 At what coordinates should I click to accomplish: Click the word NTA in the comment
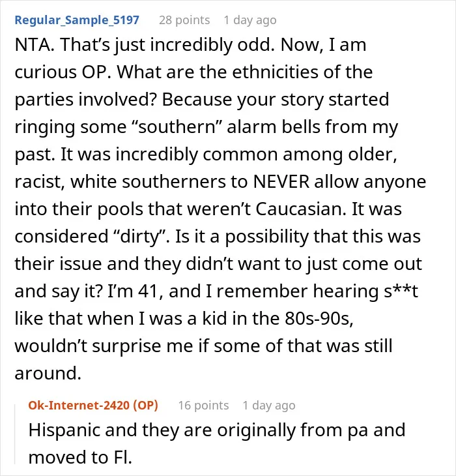click(x=35, y=44)
